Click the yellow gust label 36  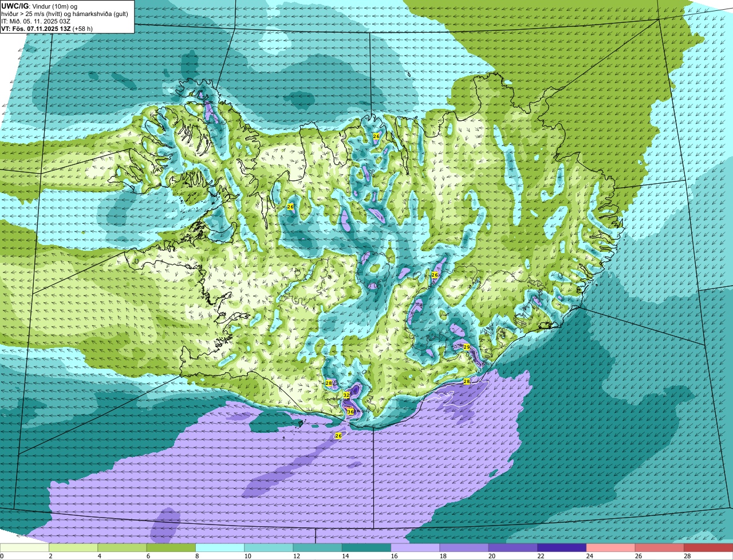350,412
